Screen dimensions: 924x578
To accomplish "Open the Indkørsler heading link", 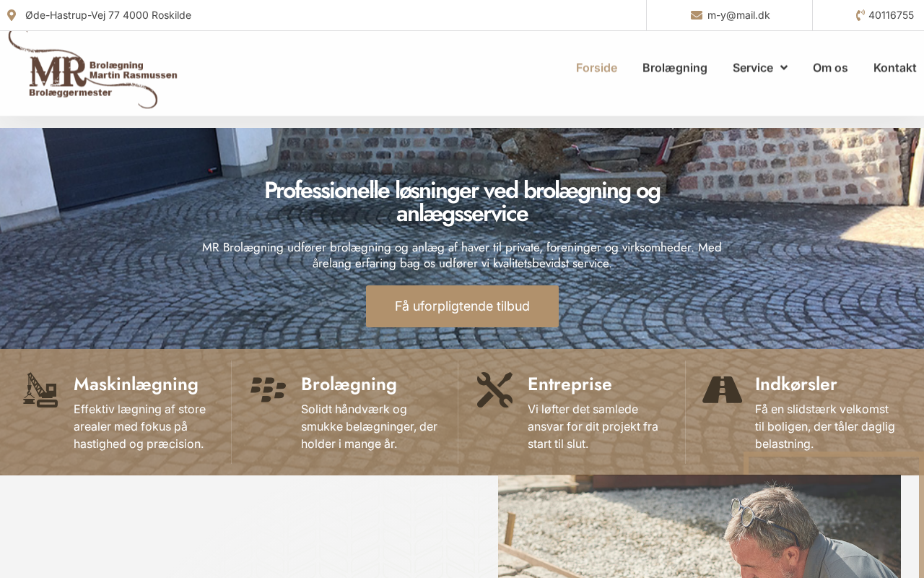I will [x=796, y=384].
